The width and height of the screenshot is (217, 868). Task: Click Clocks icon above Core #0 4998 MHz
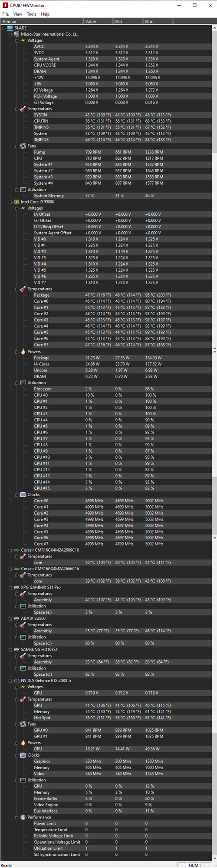tap(23, 494)
